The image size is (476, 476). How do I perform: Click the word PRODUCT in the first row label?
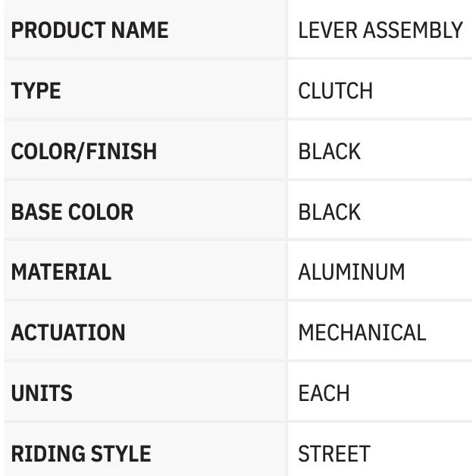pos(58,30)
